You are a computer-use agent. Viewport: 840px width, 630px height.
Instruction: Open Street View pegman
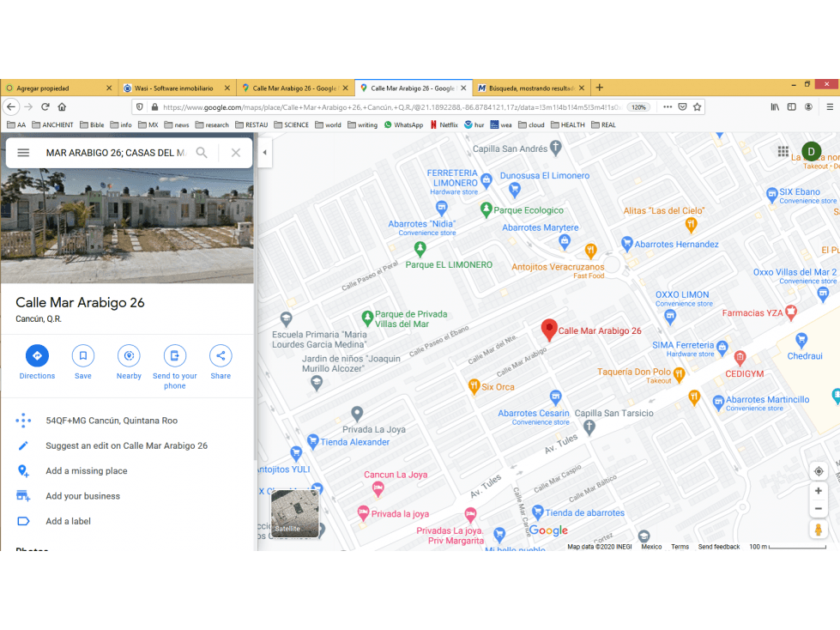(819, 530)
